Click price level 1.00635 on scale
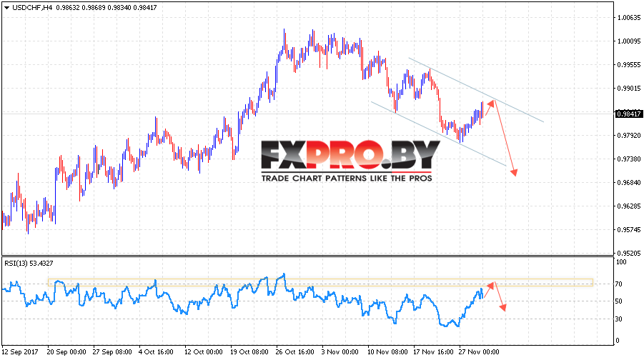Viewport: 644px width, 360px height. (629, 17)
